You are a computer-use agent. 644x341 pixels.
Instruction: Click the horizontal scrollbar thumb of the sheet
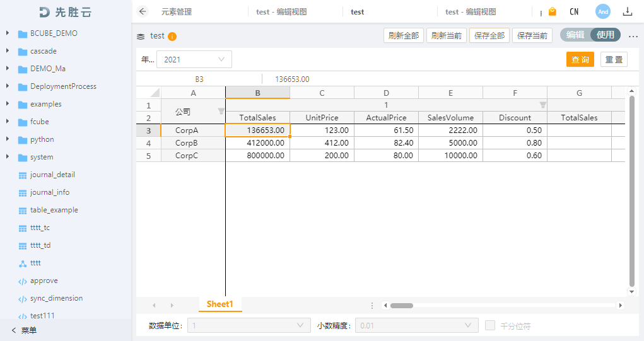[x=402, y=306]
